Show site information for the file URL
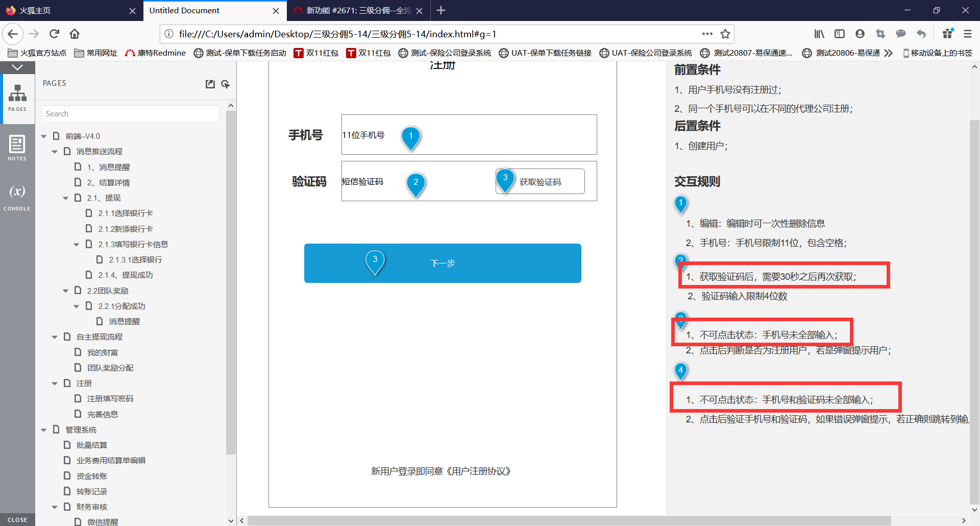Image resolution: width=980 pixels, height=526 pixels. pos(169,34)
